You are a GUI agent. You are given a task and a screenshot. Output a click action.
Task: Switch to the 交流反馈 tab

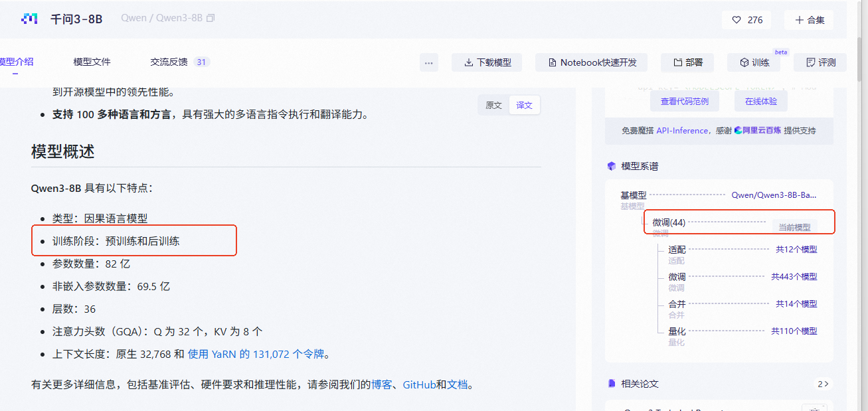[169, 62]
